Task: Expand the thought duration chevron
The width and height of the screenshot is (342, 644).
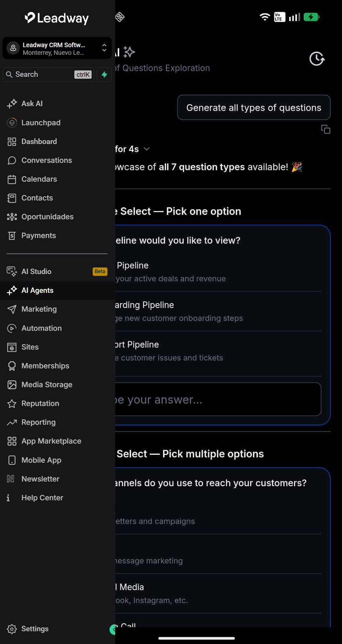Action: [147, 149]
